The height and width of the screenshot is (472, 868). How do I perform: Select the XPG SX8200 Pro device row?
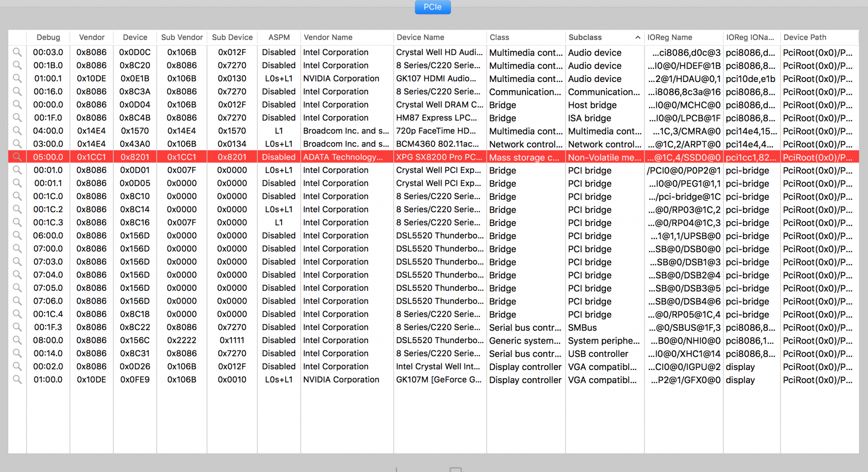(439, 157)
